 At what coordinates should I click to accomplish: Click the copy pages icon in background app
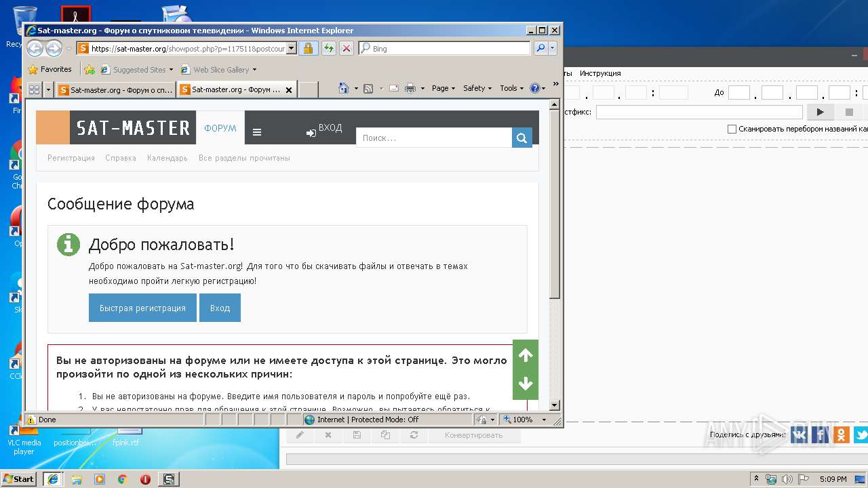pyautogui.click(x=385, y=435)
